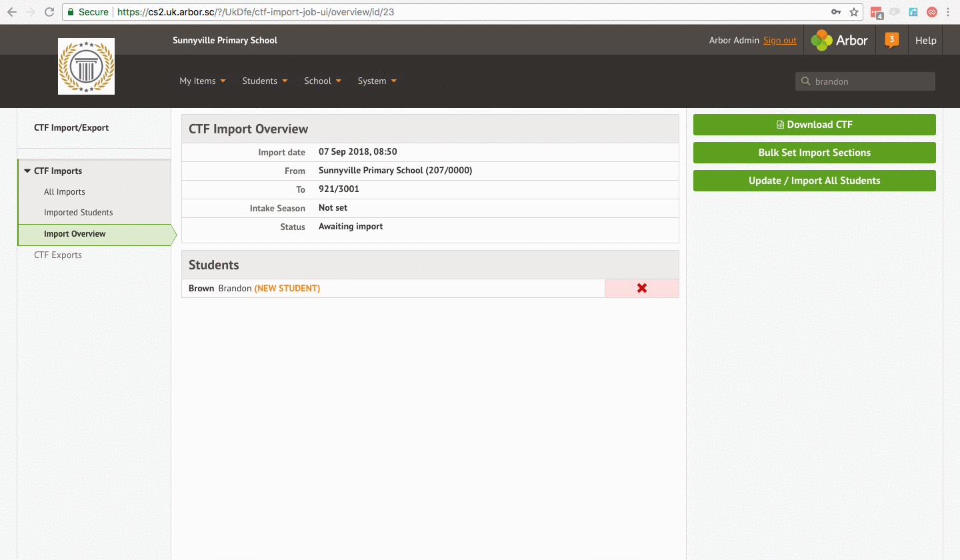Click the key icon in address bar
The height and width of the screenshot is (560, 960).
point(836,12)
